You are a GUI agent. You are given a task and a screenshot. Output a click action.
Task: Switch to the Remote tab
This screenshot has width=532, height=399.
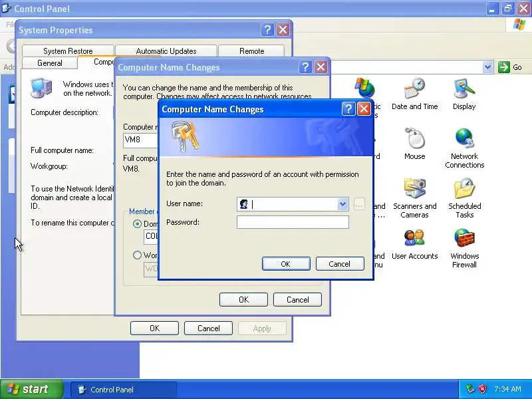click(x=251, y=51)
